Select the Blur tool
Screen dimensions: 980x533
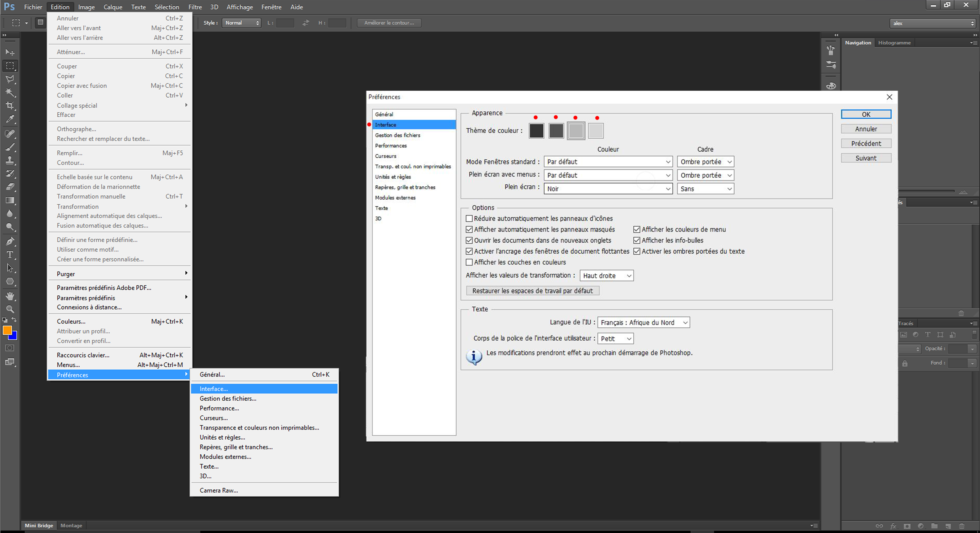pyautogui.click(x=10, y=213)
